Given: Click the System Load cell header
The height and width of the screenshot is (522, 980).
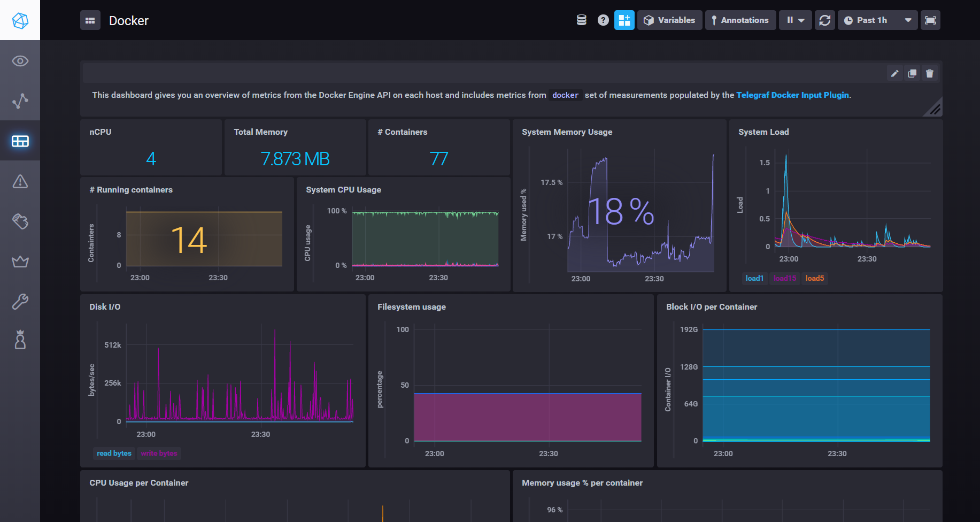Looking at the screenshot, I should click(x=763, y=132).
